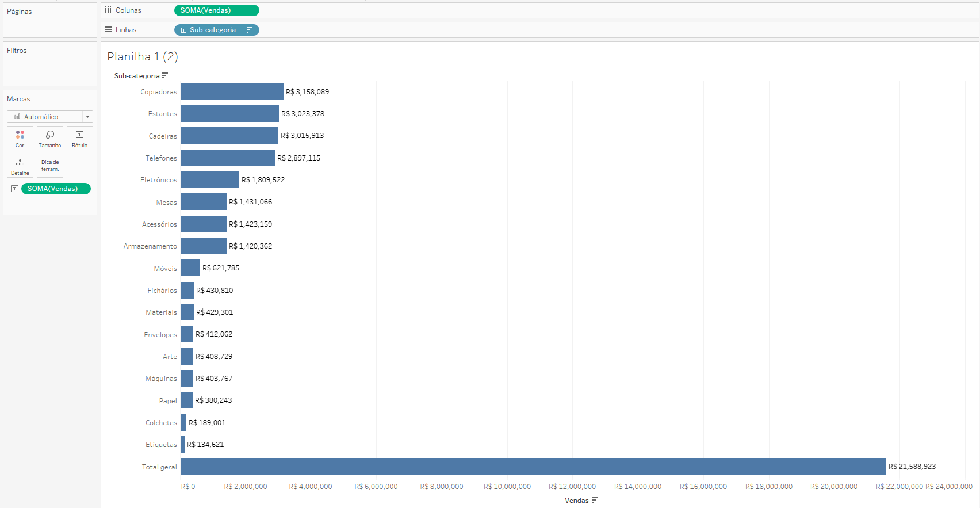
Task: Click the Sub-categoria column header
Action: pos(137,76)
